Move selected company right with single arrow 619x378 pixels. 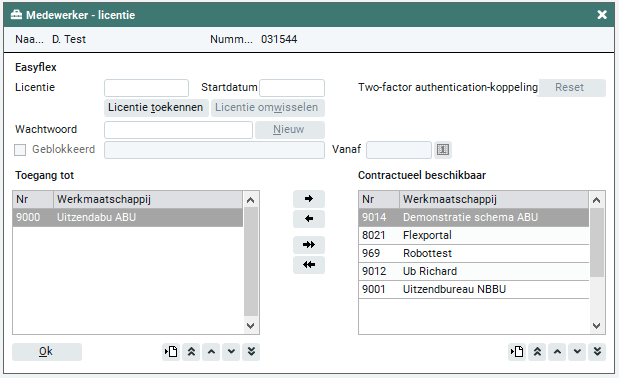coord(309,198)
